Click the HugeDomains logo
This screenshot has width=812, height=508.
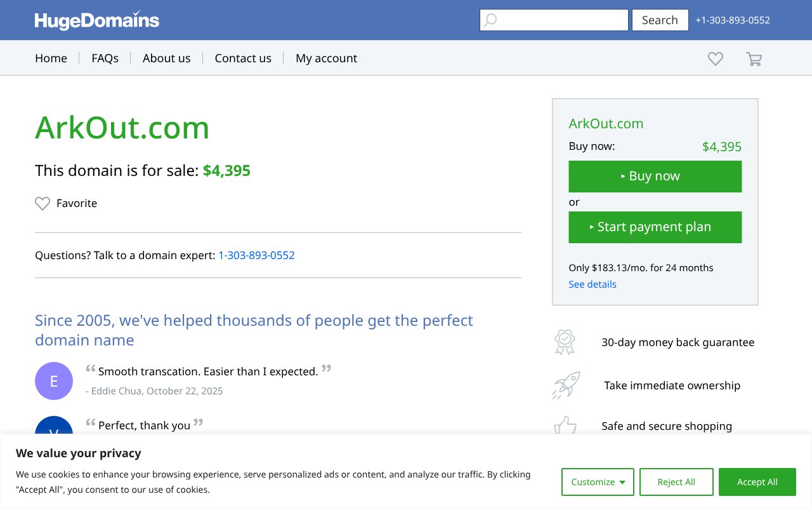tap(96, 20)
